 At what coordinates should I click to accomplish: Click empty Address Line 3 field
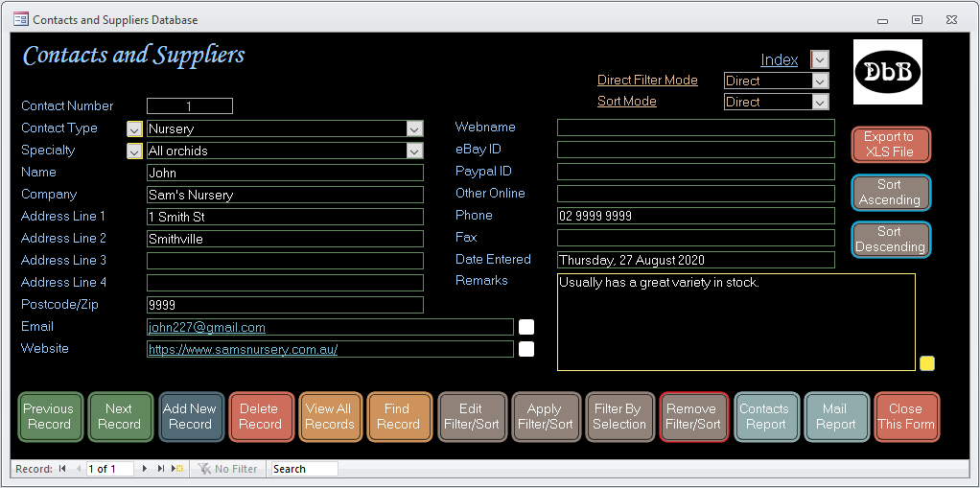285,261
